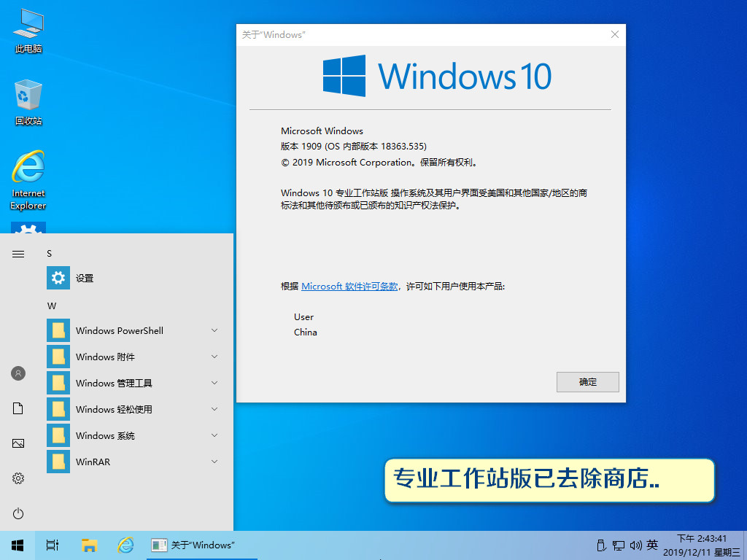Click the 版本 1909 version text line
The height and width of the screenshot is (560, 747).
tap(354, 146)
